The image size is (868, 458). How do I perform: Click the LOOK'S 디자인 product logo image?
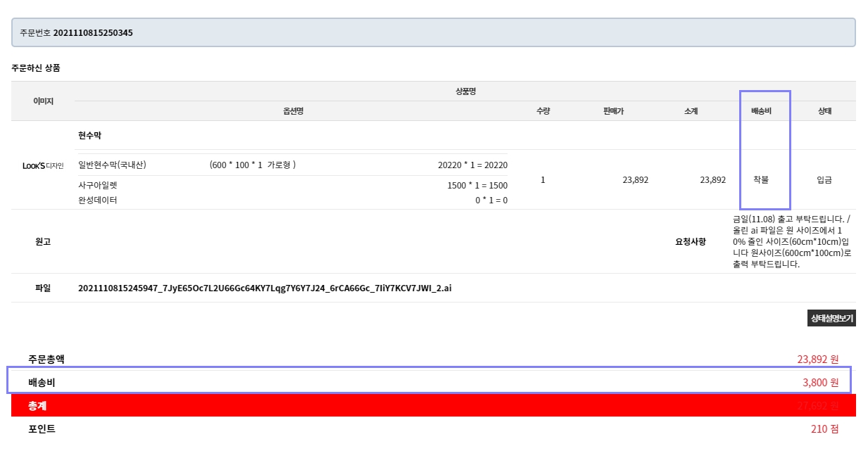(x=43, y=166)
